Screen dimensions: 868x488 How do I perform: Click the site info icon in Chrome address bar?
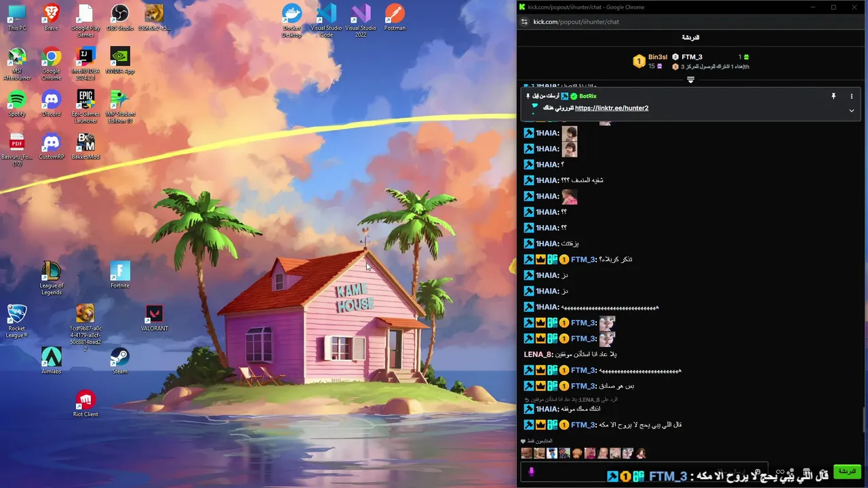(524, 22)
